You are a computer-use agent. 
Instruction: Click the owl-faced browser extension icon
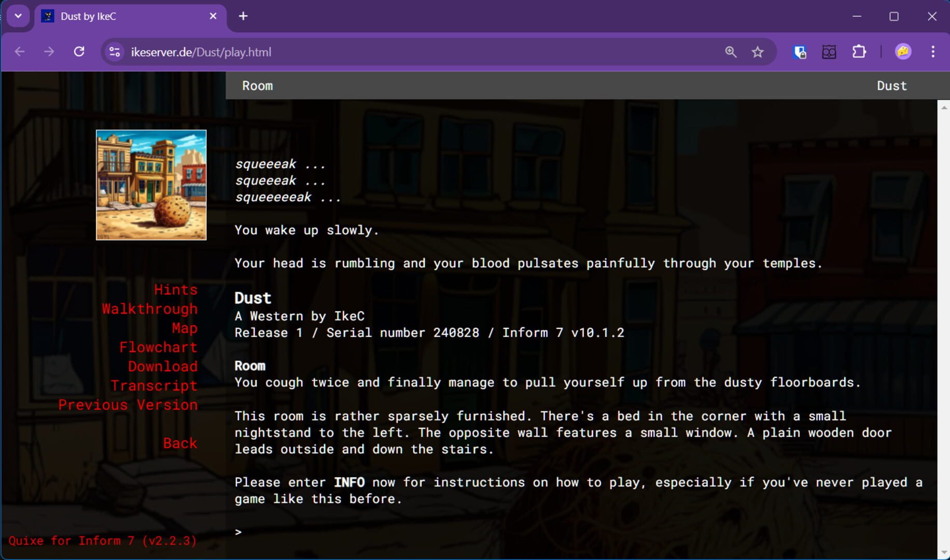coord(830,52)
